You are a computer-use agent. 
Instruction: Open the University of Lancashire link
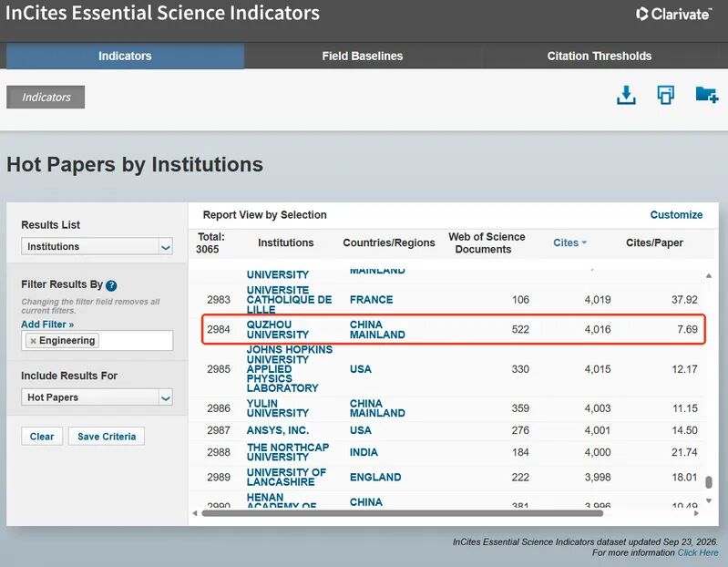tap(286, 477)
